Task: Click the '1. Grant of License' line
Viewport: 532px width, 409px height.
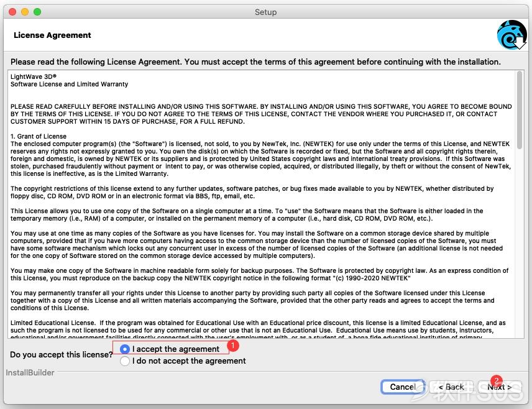Action: [39, 136]
